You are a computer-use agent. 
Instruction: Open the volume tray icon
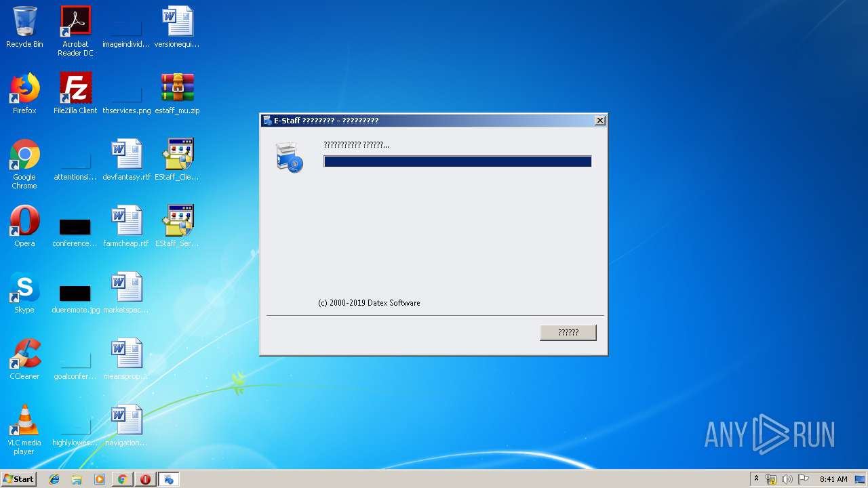(x=787, y=479)
